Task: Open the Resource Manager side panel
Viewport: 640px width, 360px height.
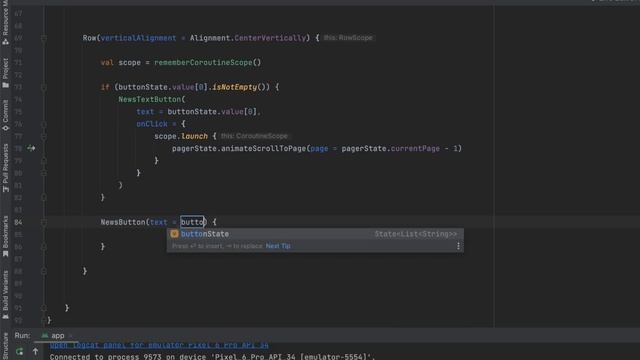Action: 5,22
